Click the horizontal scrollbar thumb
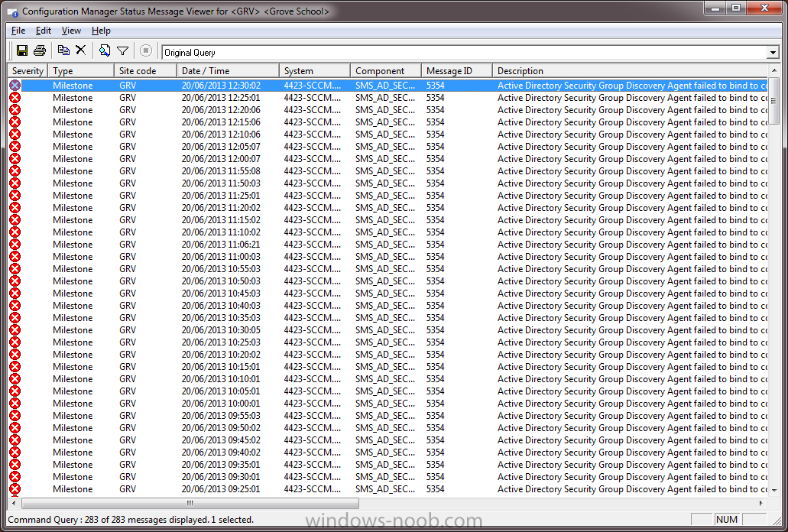The height and width of the screenshot is (532, 788). click(x=190, y=503)
